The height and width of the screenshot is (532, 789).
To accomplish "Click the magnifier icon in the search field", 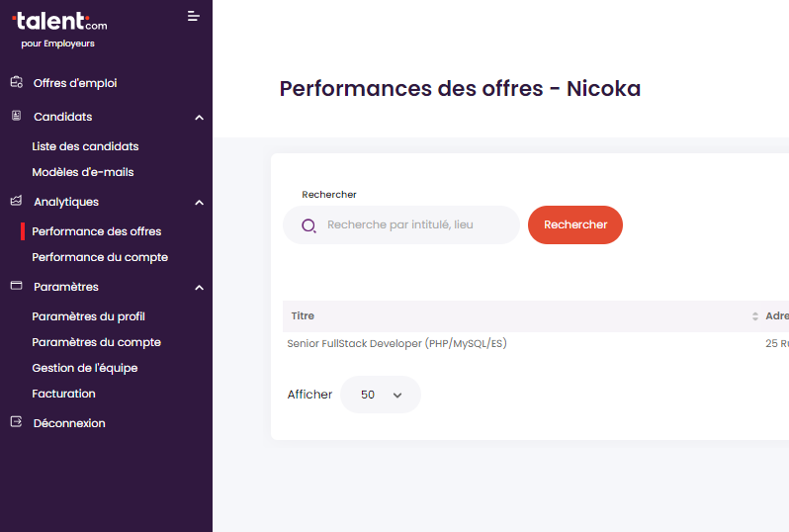I will tap(308, 225).
